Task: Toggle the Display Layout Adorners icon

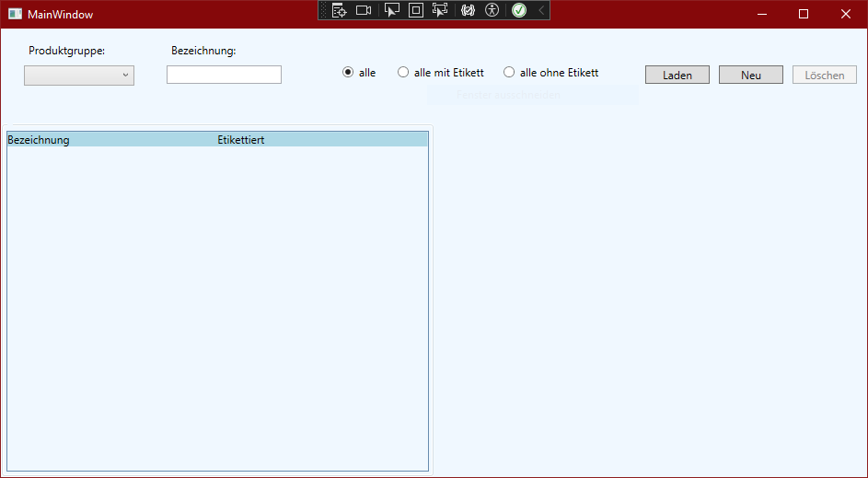Action: (x=415, y=10)
